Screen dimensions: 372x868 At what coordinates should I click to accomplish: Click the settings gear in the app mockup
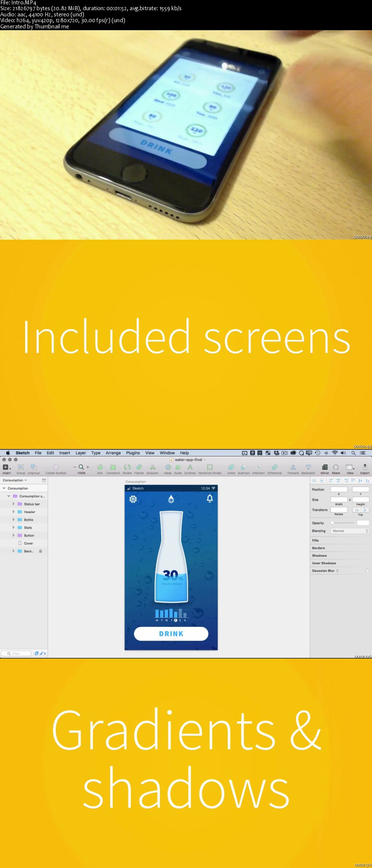[x=133, y=499]
